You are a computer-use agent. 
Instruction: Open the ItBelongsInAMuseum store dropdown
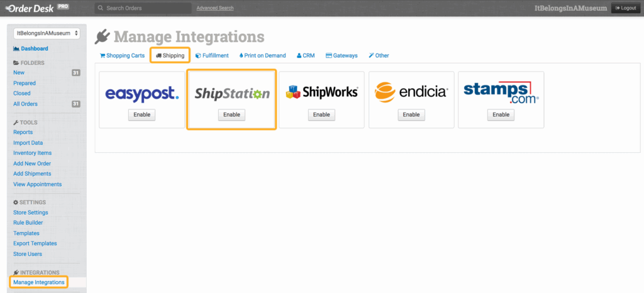pos(46,33)
